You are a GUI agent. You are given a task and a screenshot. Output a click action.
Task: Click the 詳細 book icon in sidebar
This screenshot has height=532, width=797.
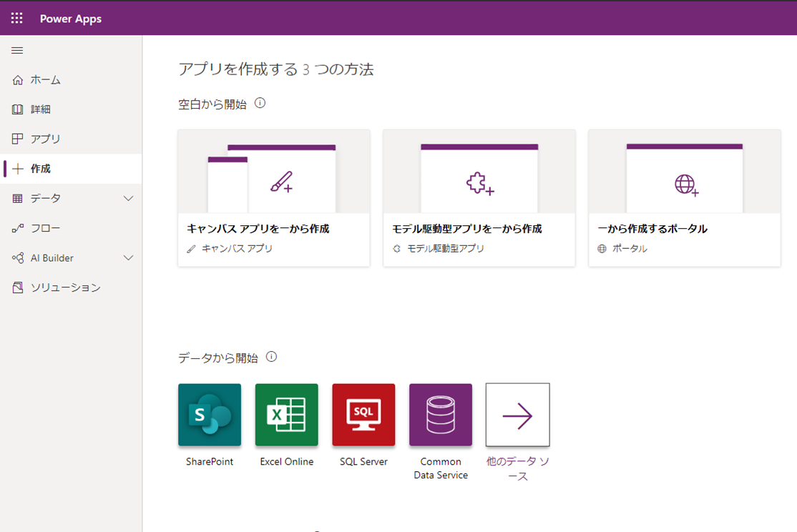point(18,109)
